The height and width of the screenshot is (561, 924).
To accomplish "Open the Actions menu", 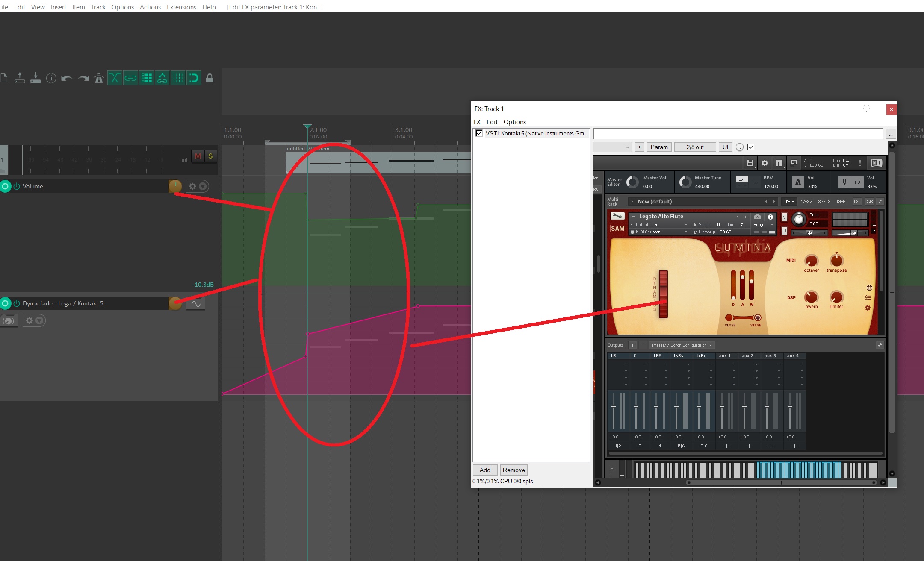I will coord(150,7).
